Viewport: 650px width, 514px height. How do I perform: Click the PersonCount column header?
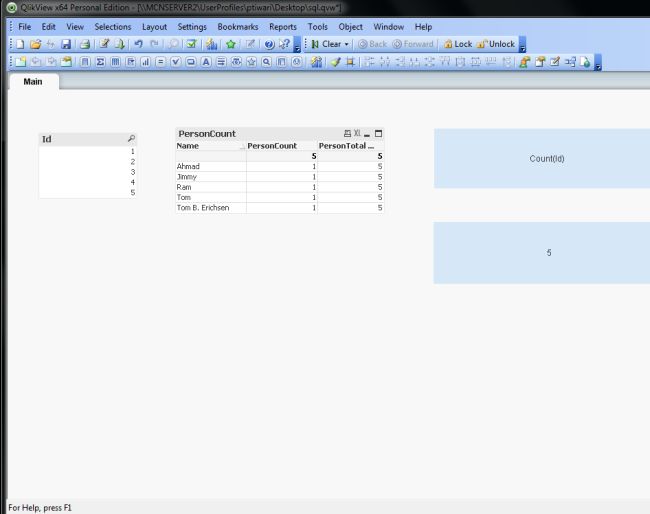[x=281, y=146]
